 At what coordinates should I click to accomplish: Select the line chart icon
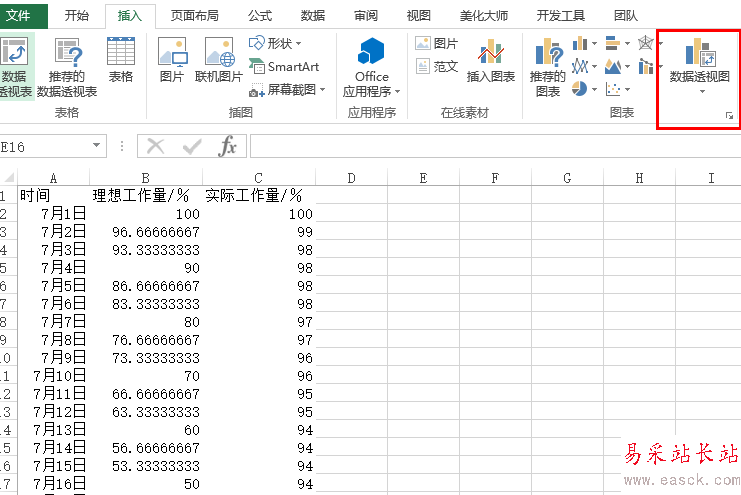coord(580,66)
